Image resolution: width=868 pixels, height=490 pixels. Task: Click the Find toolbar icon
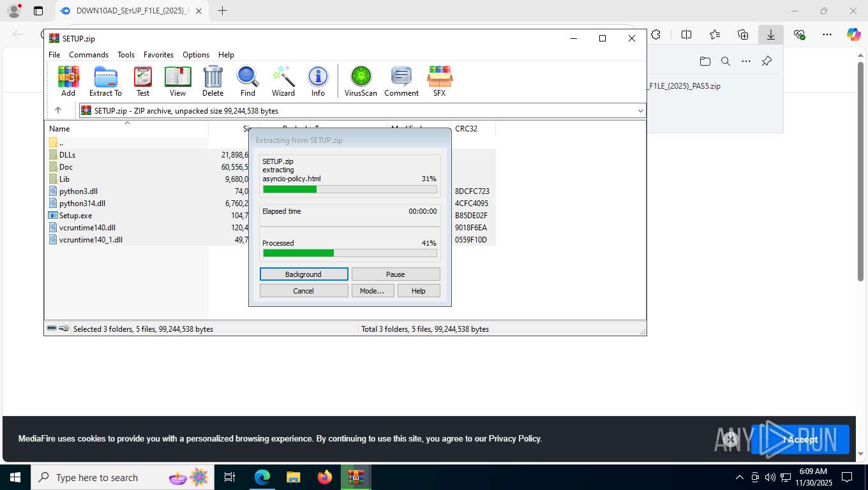click(248, 81)
